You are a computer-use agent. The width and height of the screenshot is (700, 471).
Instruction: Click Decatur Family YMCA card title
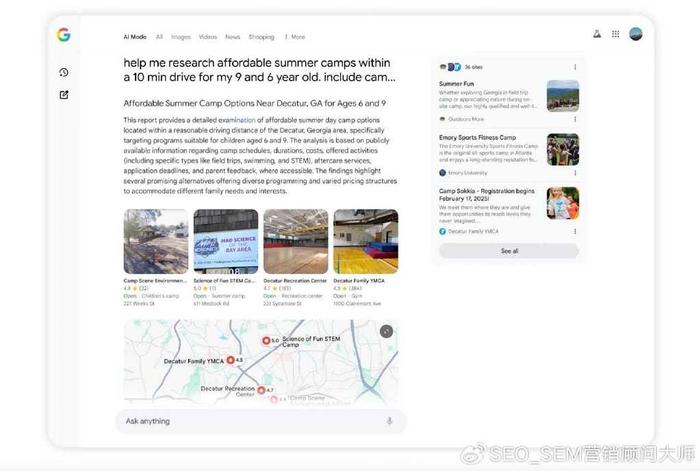coord(359,281)
